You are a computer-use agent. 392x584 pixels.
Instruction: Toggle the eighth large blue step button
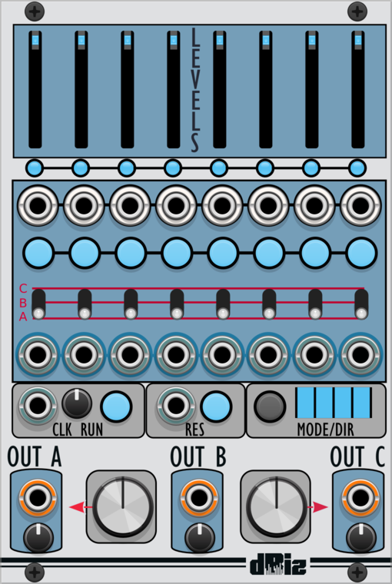[x=361, y=253]
